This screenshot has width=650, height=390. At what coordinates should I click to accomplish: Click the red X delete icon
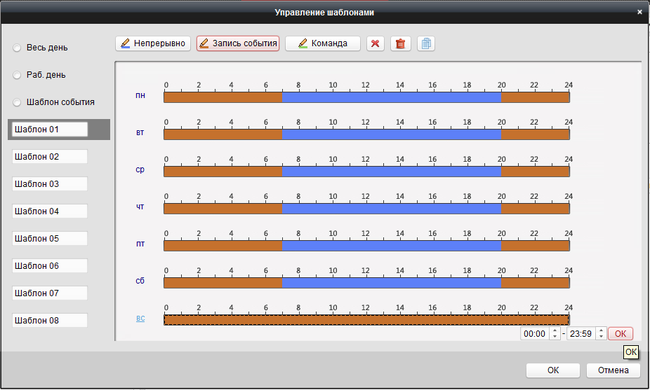pyautogui.click(x=375, y=44)
